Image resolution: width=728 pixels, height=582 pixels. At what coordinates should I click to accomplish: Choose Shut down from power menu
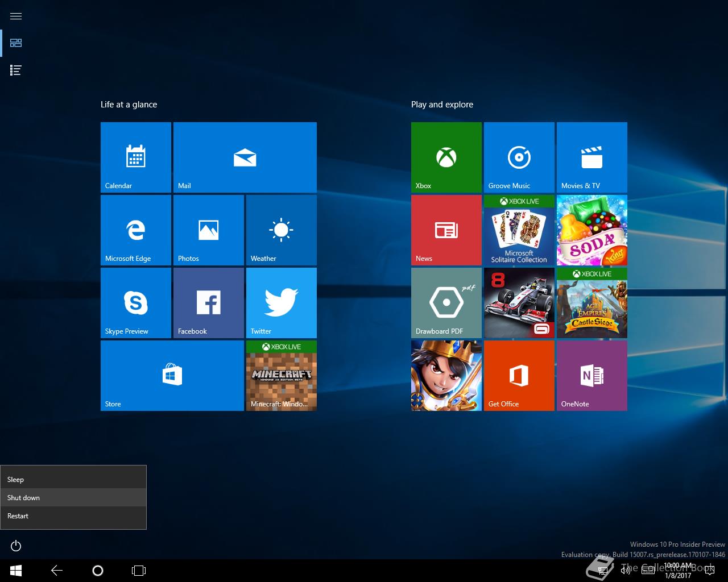click(73, 498)
